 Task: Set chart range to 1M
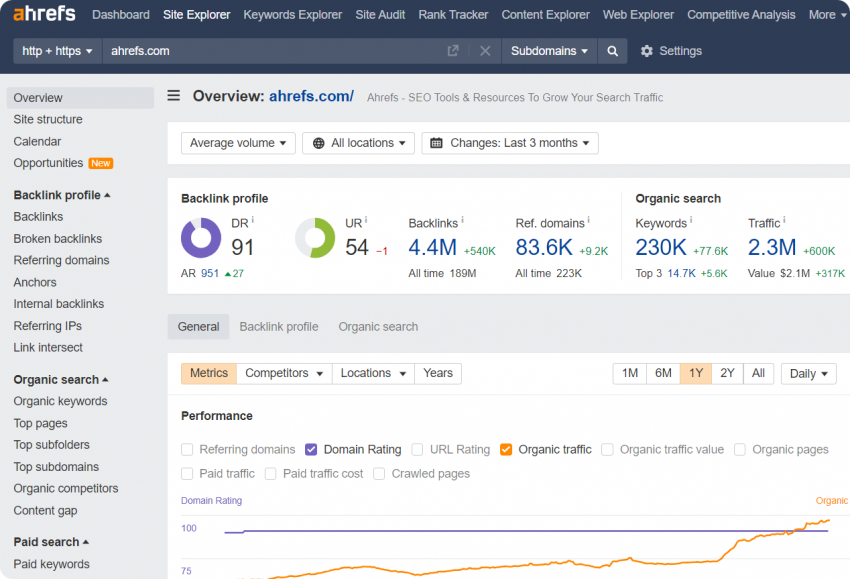click(x=629, y=374)
